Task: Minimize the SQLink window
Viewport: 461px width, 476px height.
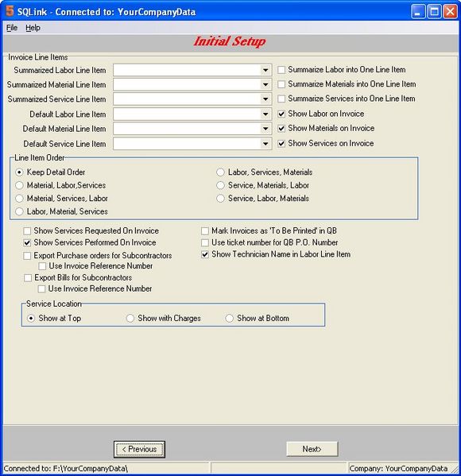Action: tap(418, 12)
